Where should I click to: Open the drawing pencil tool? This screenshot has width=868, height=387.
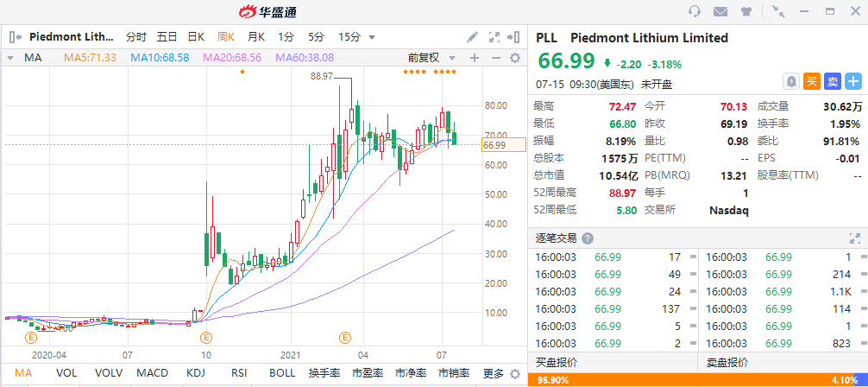[x=472, y=37]
